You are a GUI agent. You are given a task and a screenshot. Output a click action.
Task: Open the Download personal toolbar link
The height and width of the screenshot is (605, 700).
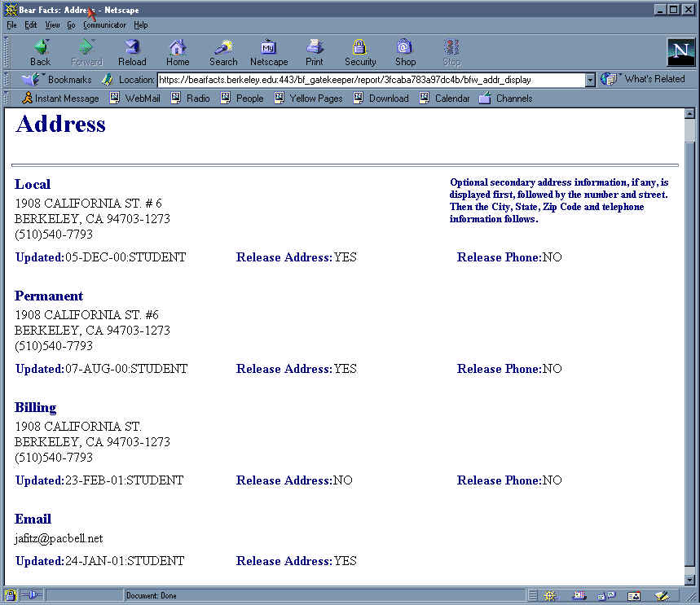(381, 99)
